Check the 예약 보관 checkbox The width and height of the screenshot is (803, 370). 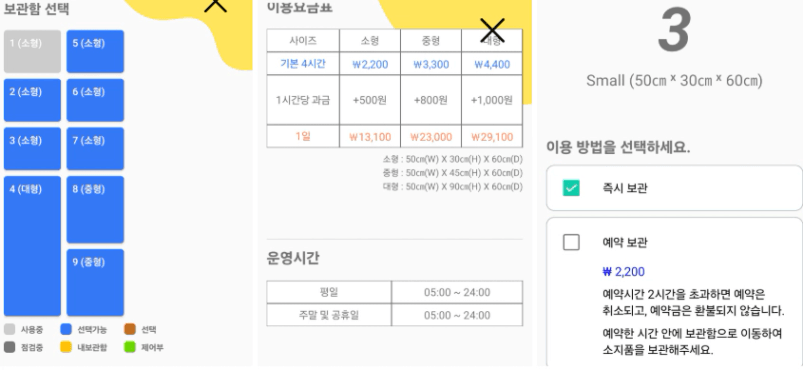pyautogui.click(x=571, y=242)
